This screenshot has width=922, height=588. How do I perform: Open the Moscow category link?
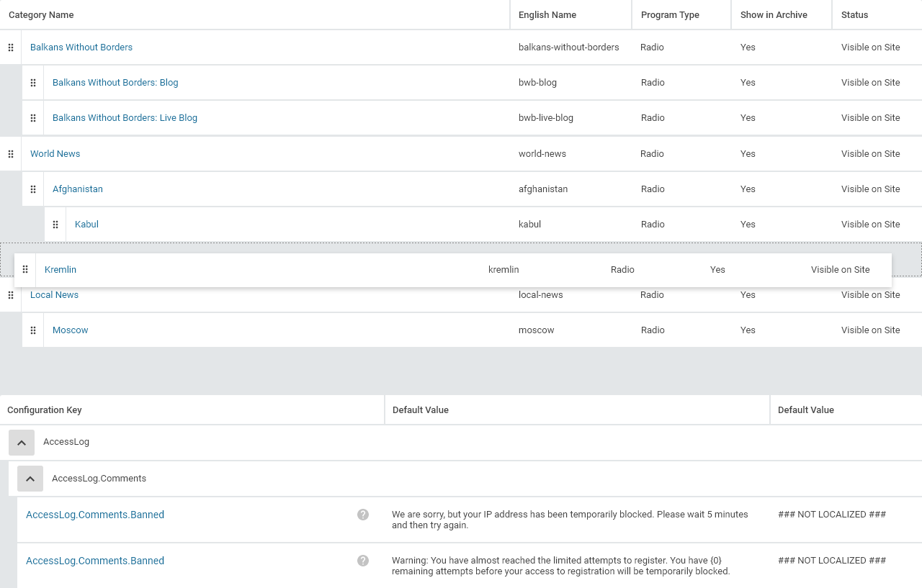71,330
